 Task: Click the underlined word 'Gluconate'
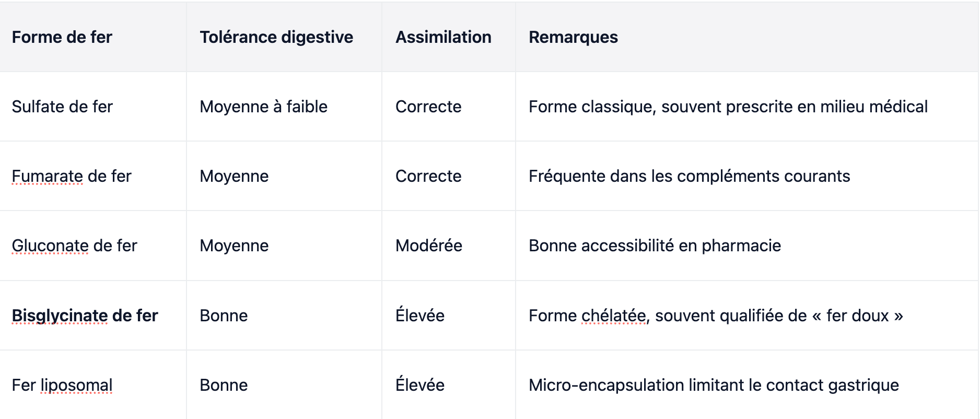pyautogui.click(x=50, y=246)
